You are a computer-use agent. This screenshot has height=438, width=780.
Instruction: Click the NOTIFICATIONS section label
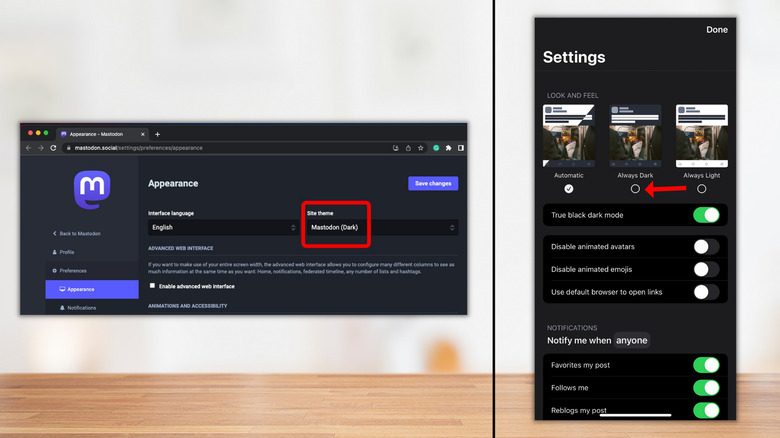[x=572, y=328]
